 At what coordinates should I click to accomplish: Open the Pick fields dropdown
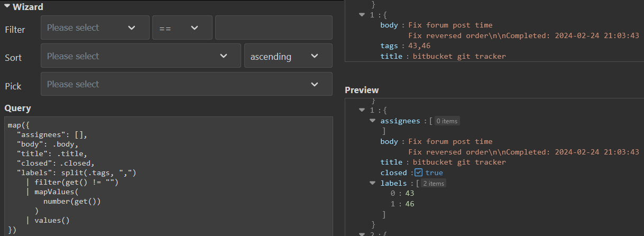click(187, 84)
